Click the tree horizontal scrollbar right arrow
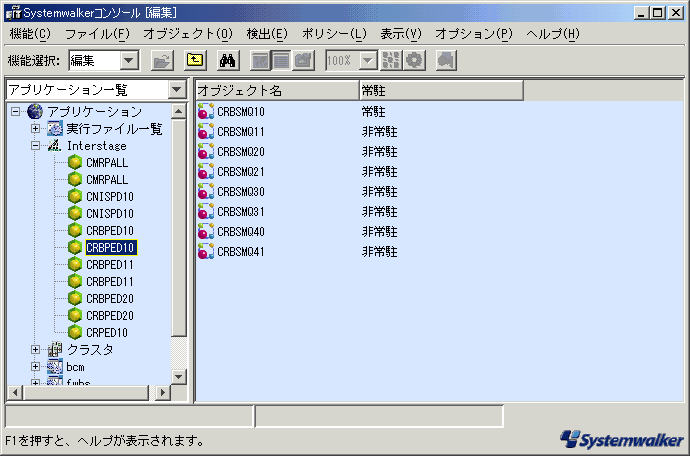This screenshot has width=690, height=456. (x=163, y=392)
